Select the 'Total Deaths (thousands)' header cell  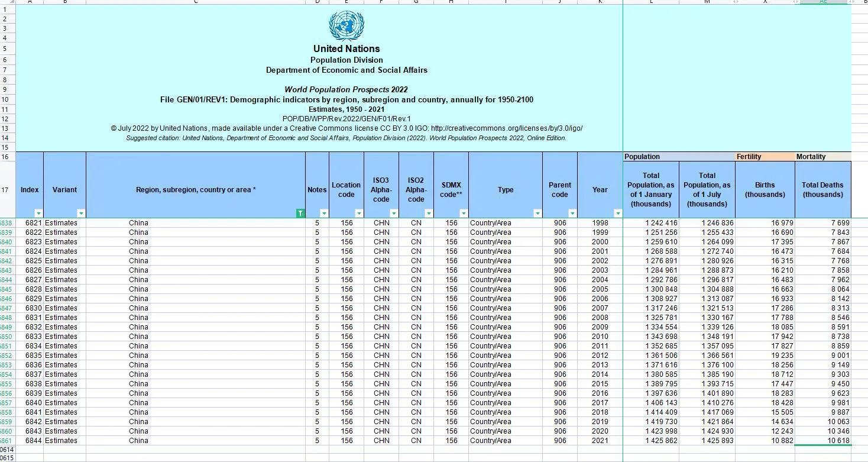822,190
